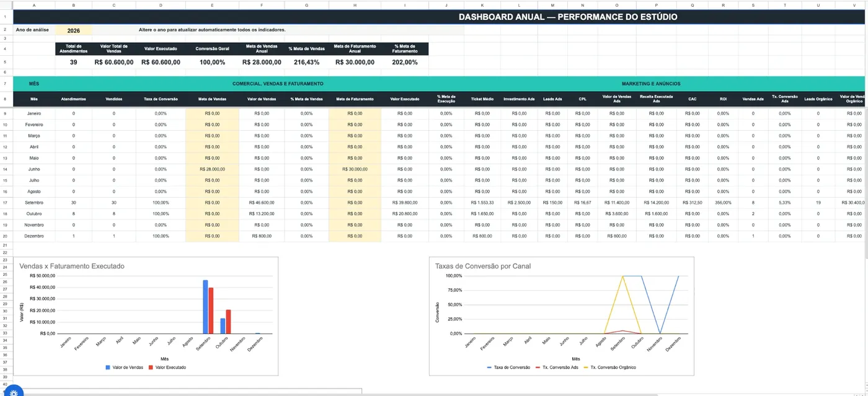Screen dimensions: 868x396
Task: Select the cell with "R$ 13.200,00"
Action: pos(262,214)
